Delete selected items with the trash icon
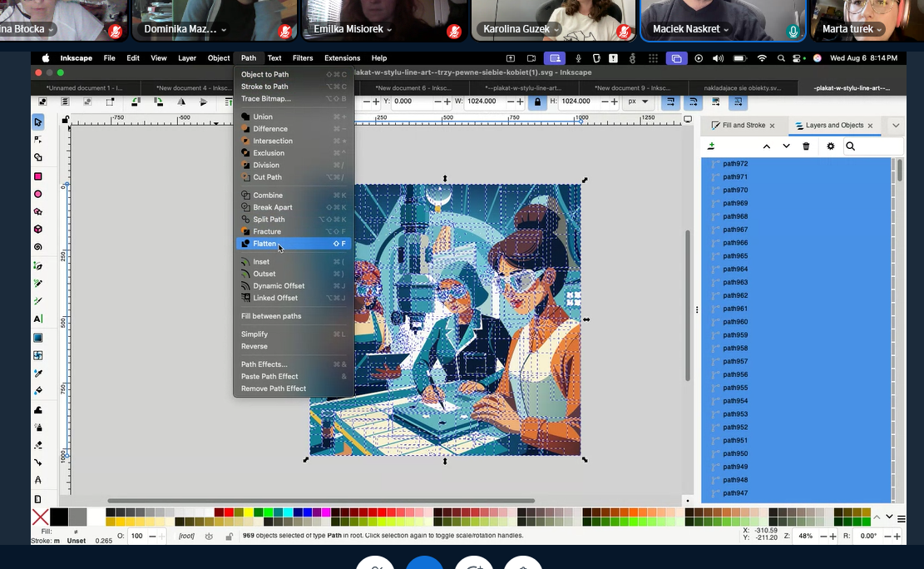Image resolution: width=924 pixels, height=569 pixels. coord(806,146)
